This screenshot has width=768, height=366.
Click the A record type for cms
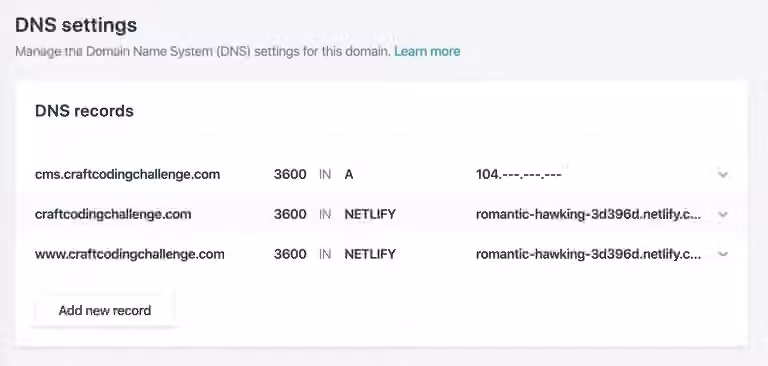tap(349, 174)
